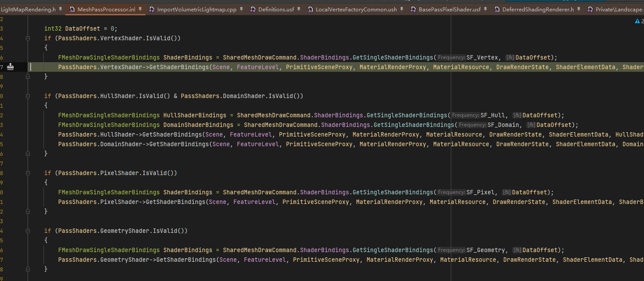Switch to the BasePassPixelShader.usf tab

(449, 9)
